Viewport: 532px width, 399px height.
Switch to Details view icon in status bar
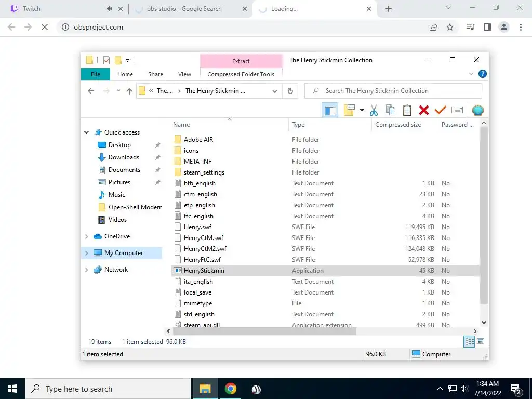point(469,342)
